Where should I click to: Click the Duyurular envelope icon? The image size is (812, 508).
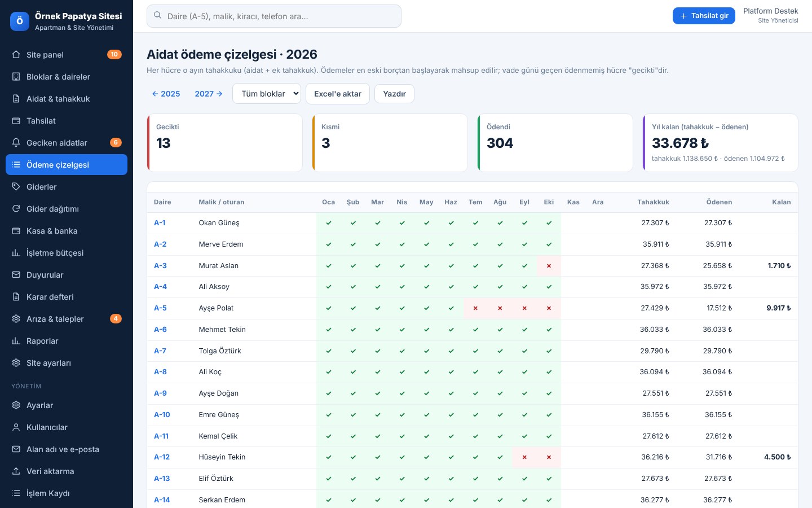click(16, 275)
